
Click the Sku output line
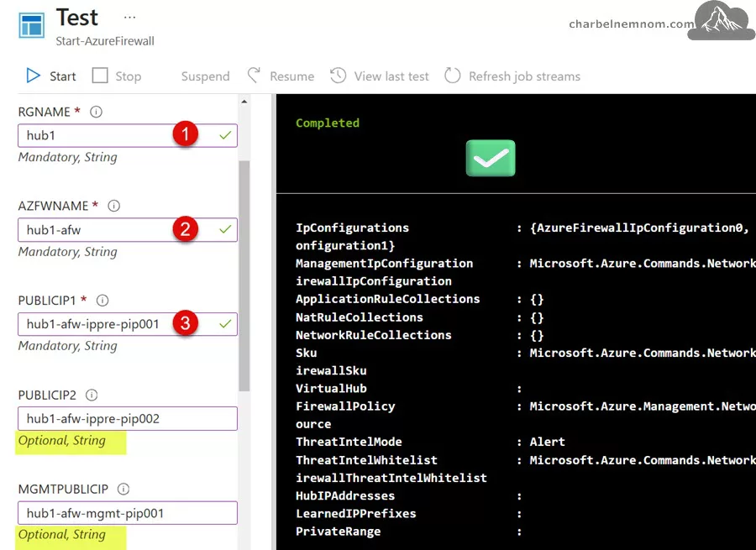pyautogui.click(x=526, y=354)
